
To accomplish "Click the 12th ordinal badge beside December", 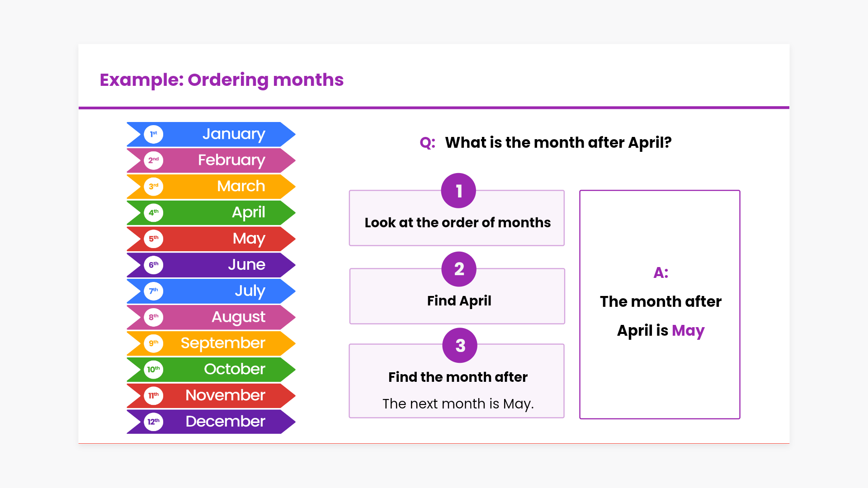I will coord(154,422).
